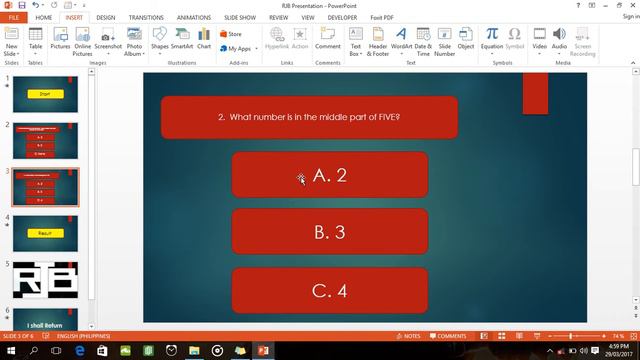The height and width of the screenshot is (360, 640).
Task: Insert an Object
Action: [466, 39]
